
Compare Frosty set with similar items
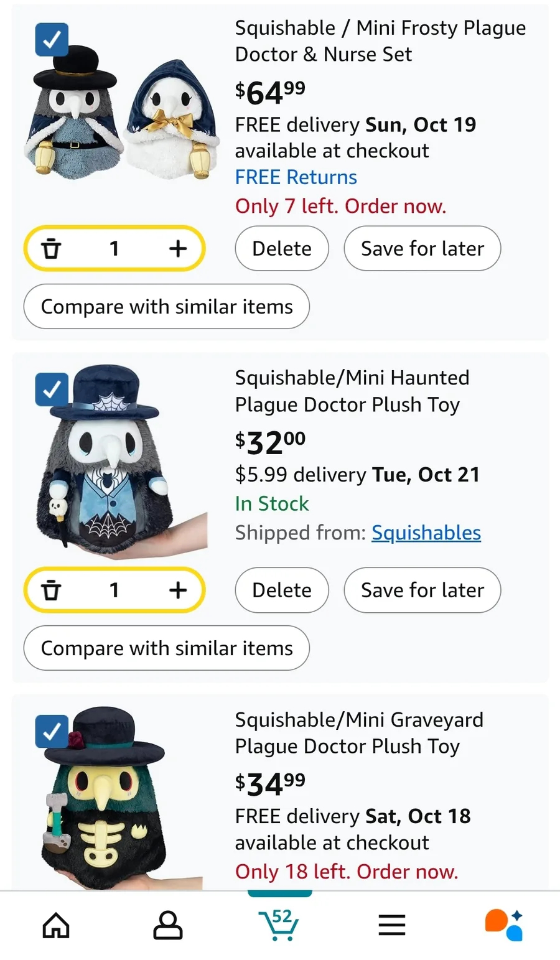tap(166, 307)
